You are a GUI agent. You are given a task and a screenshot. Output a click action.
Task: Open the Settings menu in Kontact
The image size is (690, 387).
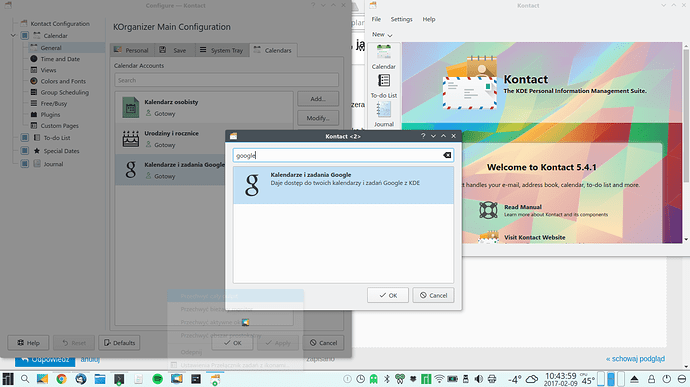tap(401, 19)
